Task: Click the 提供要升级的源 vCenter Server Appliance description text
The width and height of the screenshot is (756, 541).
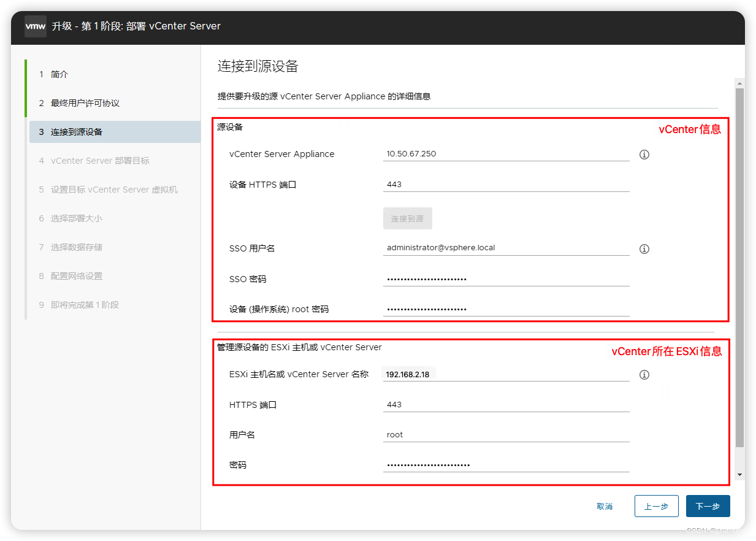Action: click(324, 96)
